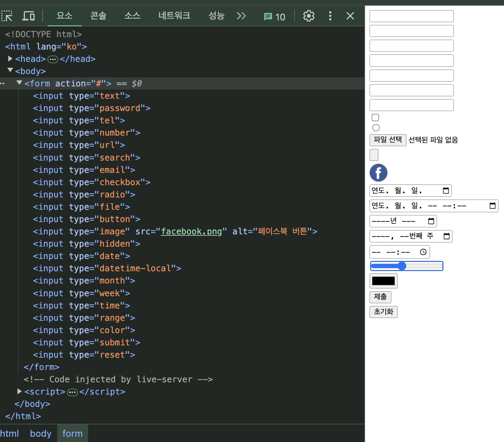Open the 10 console messages indicator
This screenshot has height=442, width=504.
(274, 17)
